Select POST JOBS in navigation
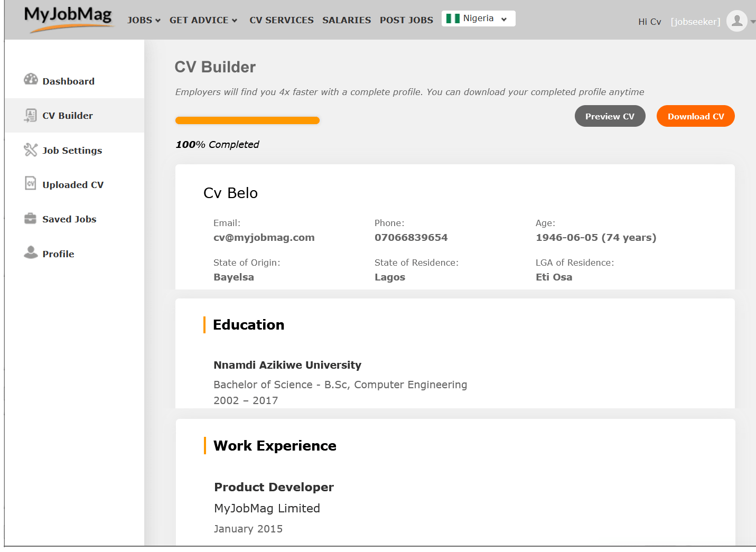 (406, 20)
